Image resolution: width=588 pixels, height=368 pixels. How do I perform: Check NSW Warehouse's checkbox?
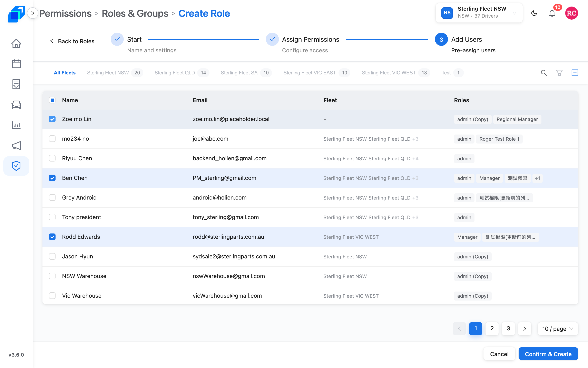pyautogui.click(x=52, y=276)
